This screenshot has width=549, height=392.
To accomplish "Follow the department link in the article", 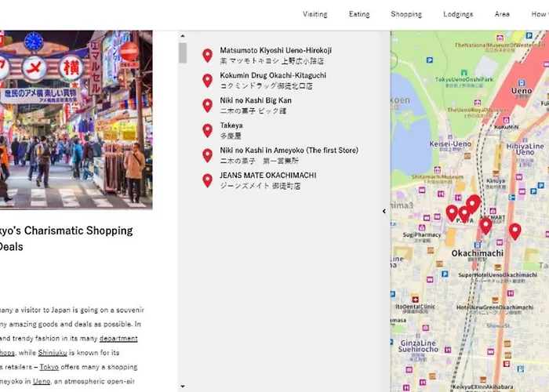I will point(118,339).
